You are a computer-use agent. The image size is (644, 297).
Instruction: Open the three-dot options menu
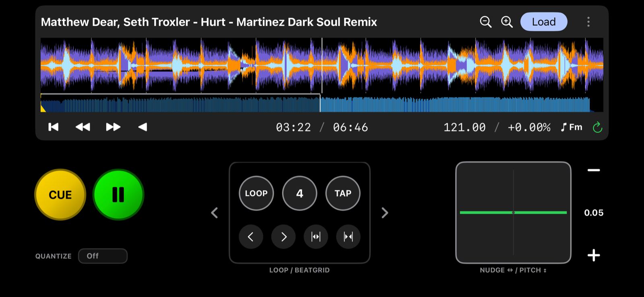point(588,22)
